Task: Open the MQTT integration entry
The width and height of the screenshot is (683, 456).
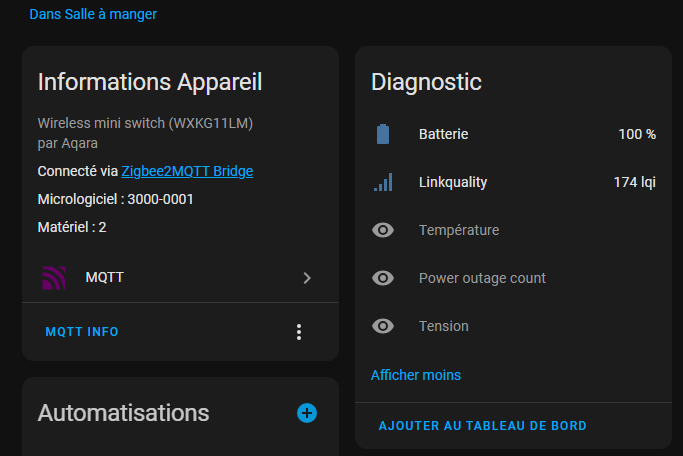Action: pos(180,278)
